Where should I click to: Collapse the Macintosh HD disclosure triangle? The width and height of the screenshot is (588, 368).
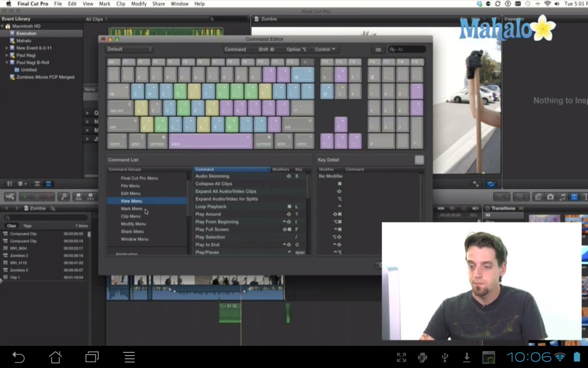click(x=2, y=26)
